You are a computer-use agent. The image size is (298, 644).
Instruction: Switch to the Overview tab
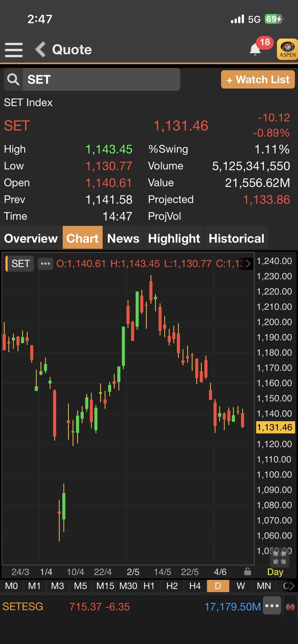tap(31, 238)
